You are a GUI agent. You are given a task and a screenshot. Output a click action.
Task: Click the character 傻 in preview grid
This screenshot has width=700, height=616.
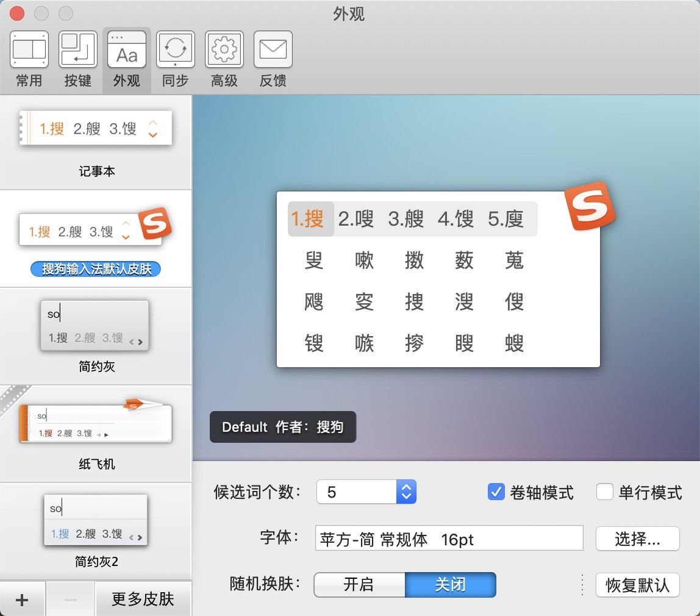point(514,302)
